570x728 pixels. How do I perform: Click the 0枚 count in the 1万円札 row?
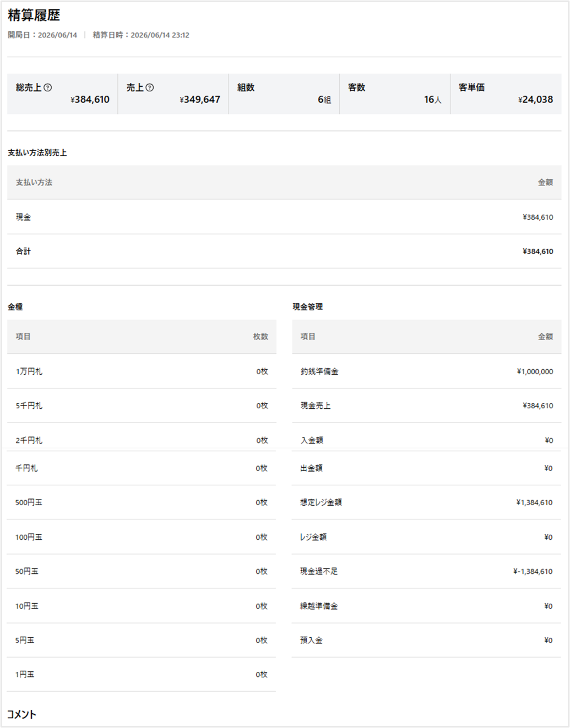[262, 371]
